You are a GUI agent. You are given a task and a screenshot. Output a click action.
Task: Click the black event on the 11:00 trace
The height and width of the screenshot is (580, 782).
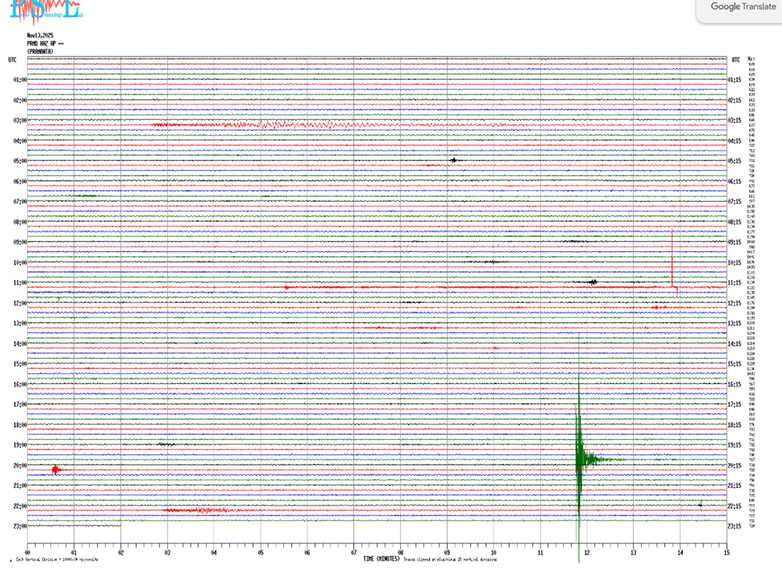coord(592,282)
